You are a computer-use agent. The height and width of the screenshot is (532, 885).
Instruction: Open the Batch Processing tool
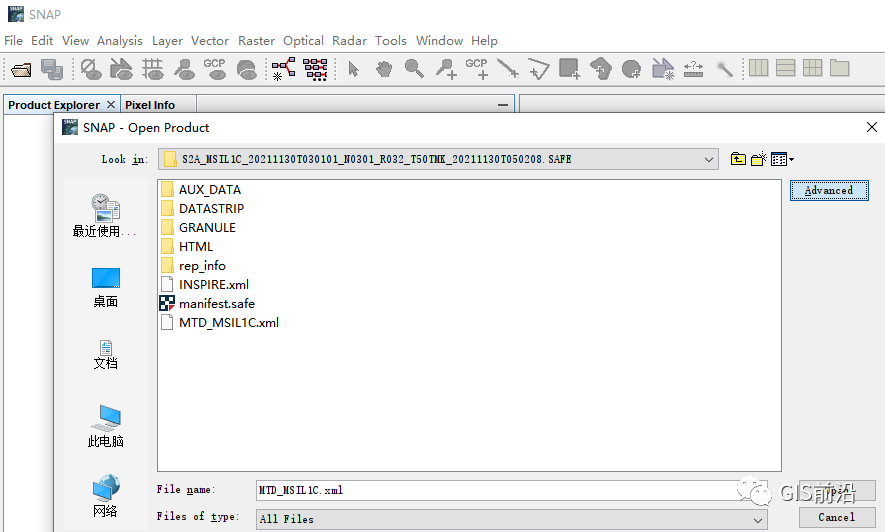pyautogui.click(x=315, y=69)
